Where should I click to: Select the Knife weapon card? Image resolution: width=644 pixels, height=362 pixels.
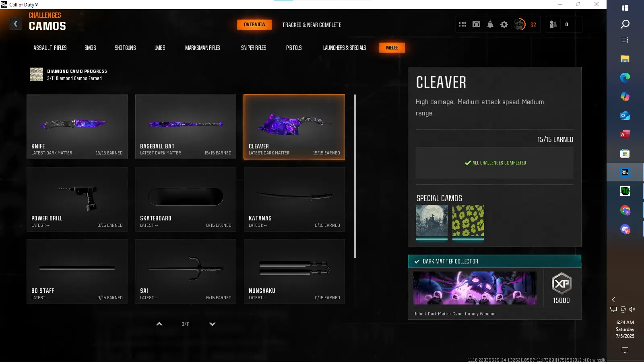[77, 127]
